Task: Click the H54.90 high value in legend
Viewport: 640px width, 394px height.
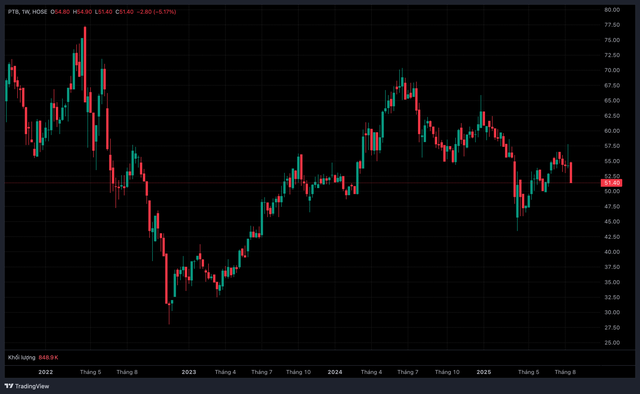Action: click(x=82, y=12)
